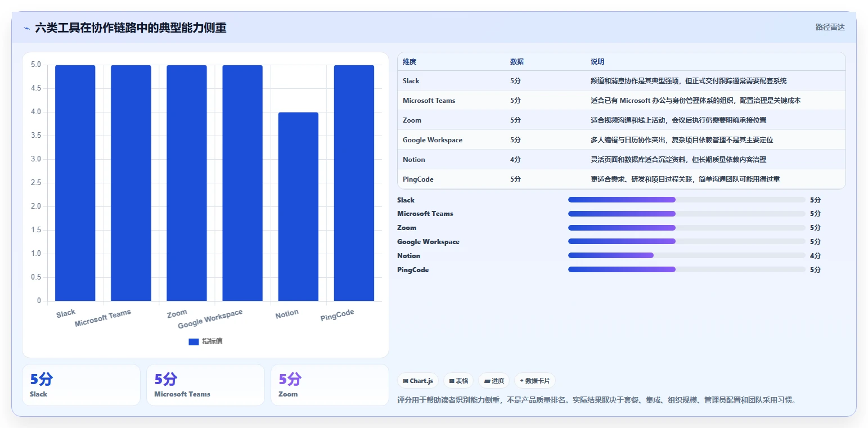The width and height of the screenshot is (868, 428).
Task: Click the PingCode bar in chart
Action: tap(354, 183)
